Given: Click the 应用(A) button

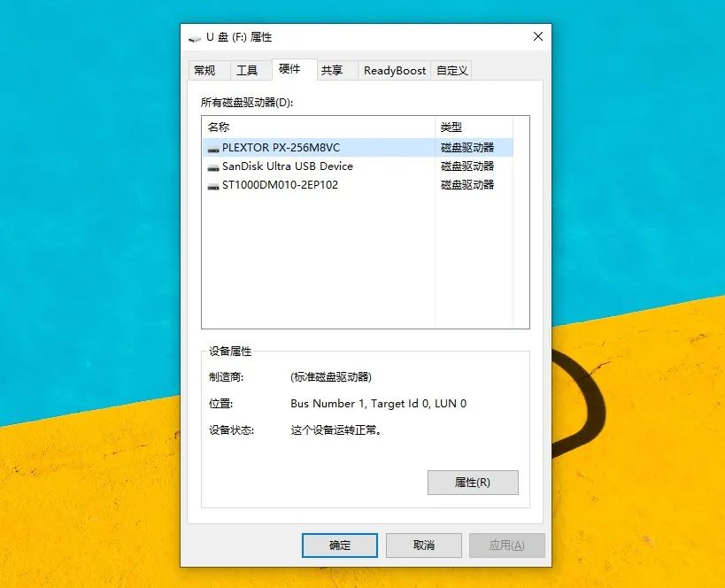Looking at the screenshot, I should (506, 545).
